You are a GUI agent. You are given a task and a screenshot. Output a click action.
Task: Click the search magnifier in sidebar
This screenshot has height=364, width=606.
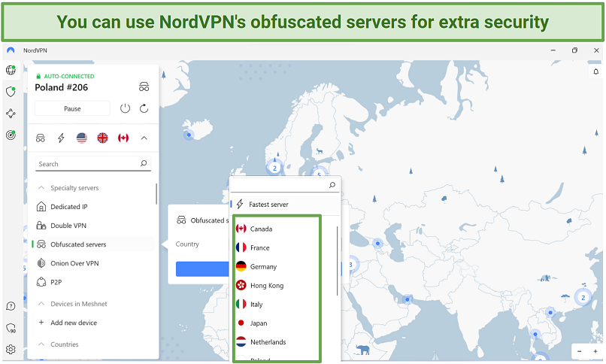[144, 163]
